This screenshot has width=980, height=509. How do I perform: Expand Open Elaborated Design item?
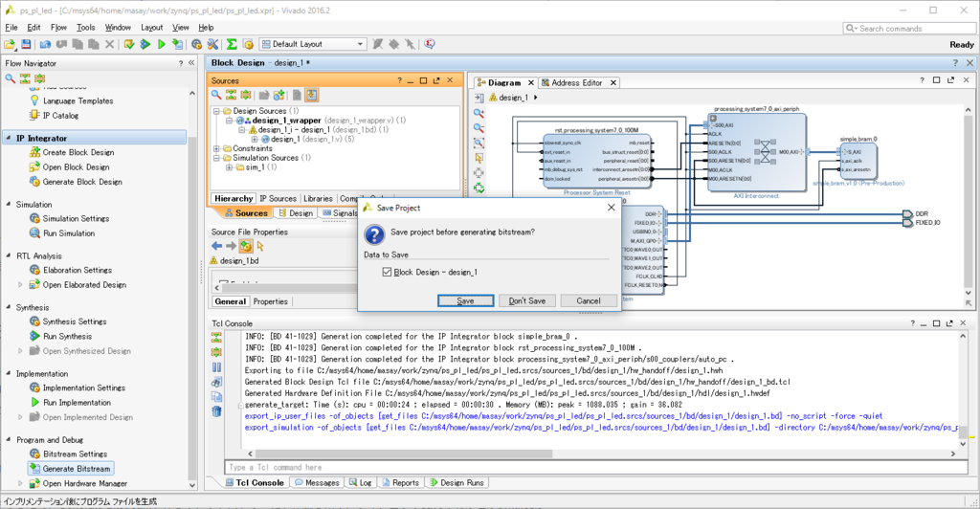pyautogui.click(x=20, y=285)
